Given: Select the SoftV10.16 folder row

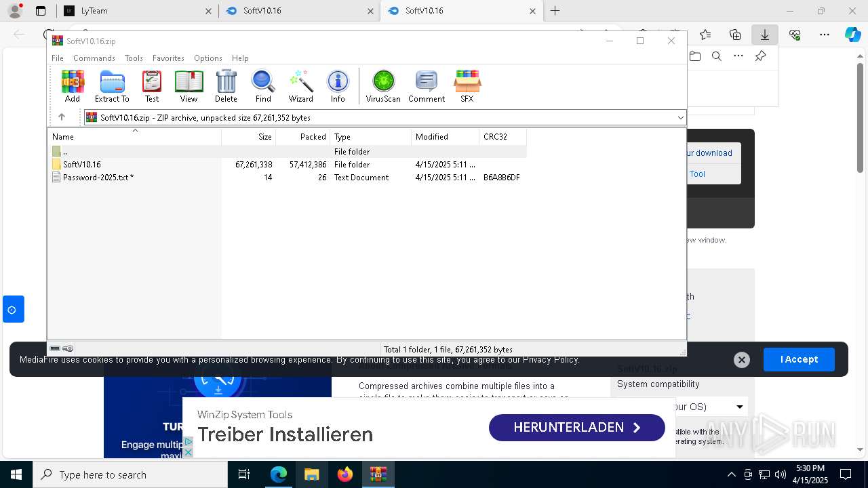Looking at the screenshot, I should pos(287,165).
